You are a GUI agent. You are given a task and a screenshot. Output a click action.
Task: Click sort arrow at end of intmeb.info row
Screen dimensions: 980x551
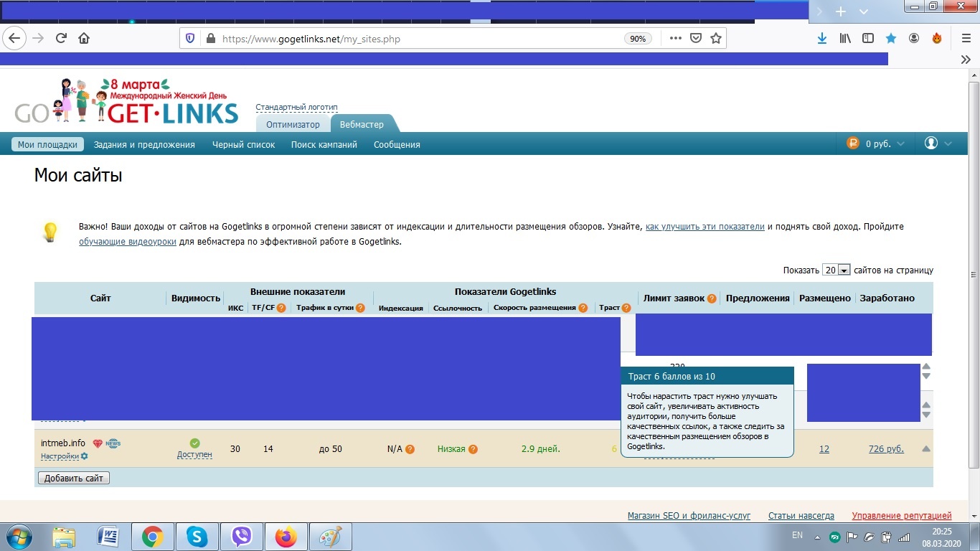click(926, 449)
